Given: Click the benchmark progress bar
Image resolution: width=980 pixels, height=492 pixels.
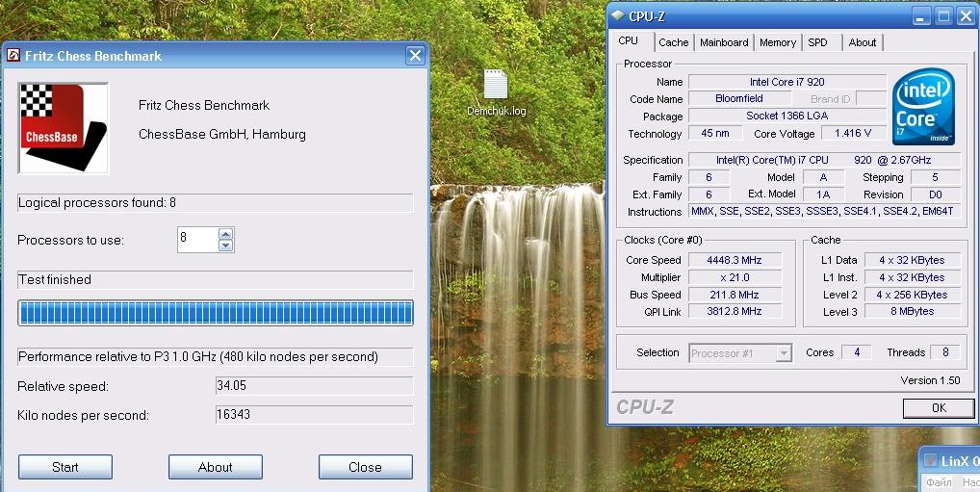Looking at the screenshot, I should (216, 313).
